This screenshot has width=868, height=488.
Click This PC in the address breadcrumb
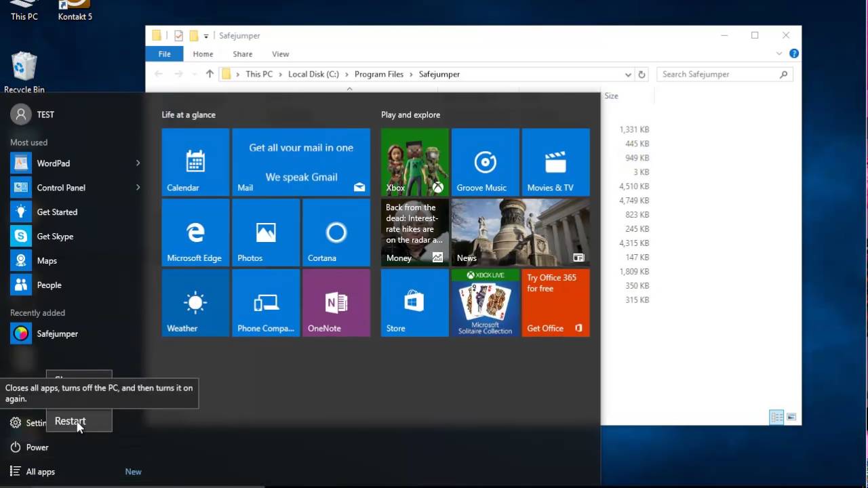pyautogui.click(x=259, y=75)
